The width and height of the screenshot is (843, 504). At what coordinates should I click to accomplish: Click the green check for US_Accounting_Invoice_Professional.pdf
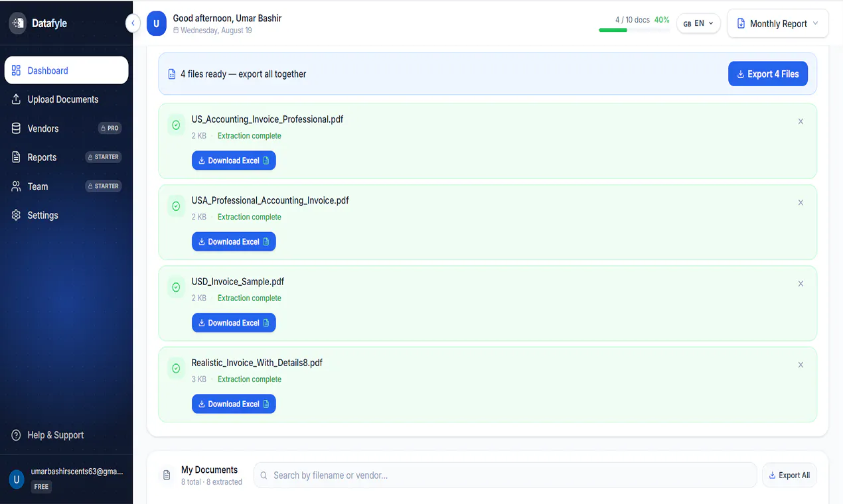[x=176, y=125]
